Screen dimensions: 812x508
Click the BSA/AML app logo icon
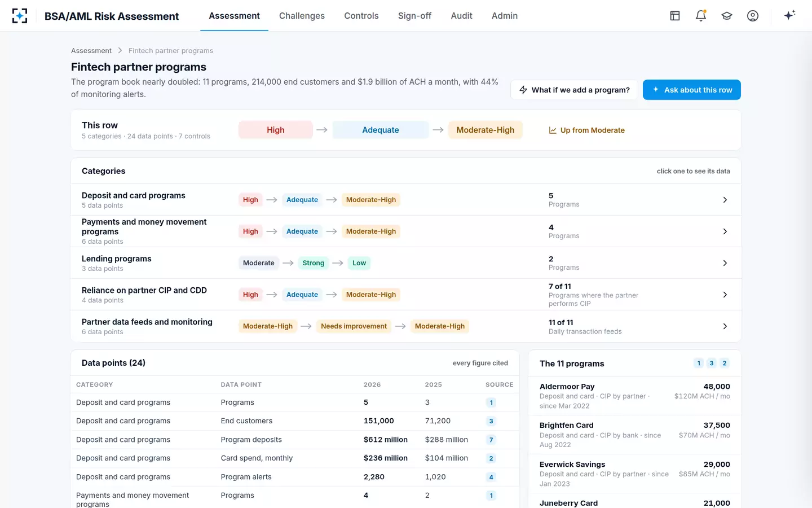20,16
